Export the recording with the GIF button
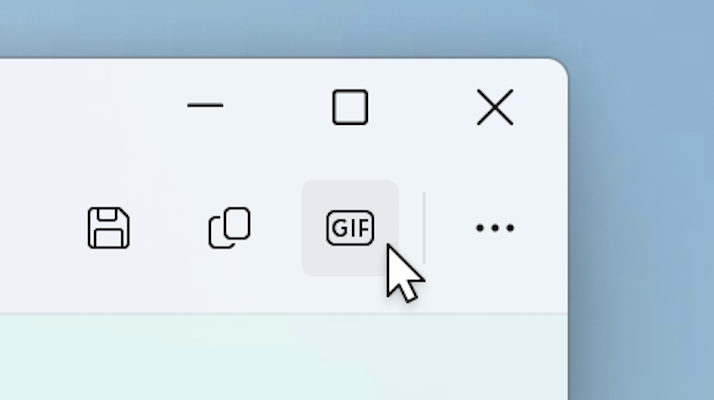The image size is (714, 400). coord(350,228)
